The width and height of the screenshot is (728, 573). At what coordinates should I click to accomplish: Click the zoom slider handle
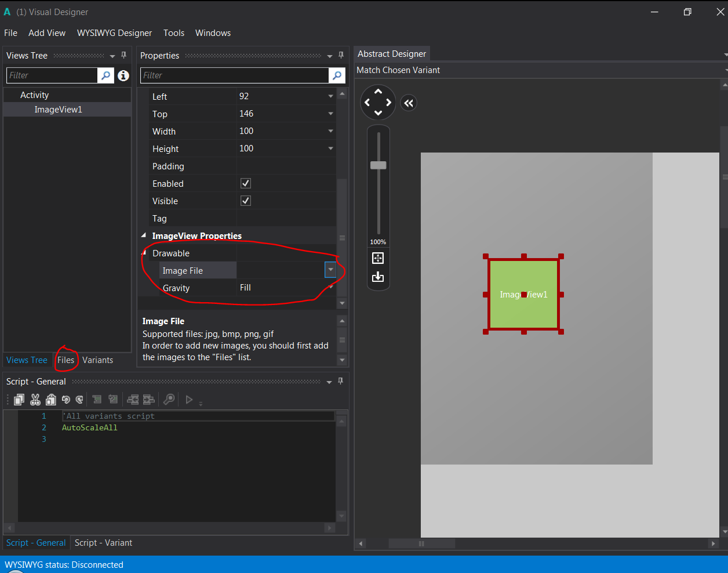pos(378,165)
